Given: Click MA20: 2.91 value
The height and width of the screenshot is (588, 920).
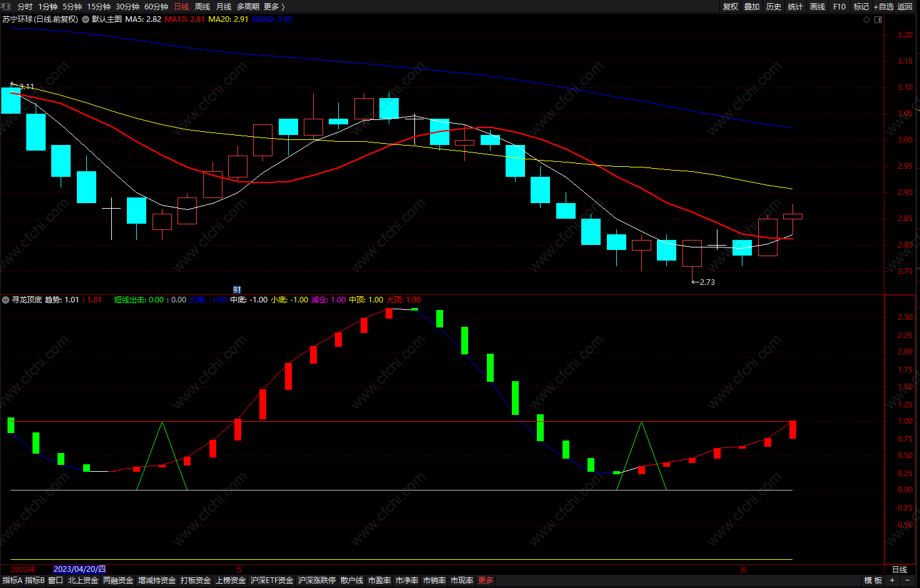Looking at the screenshot, I should point(228,19).
